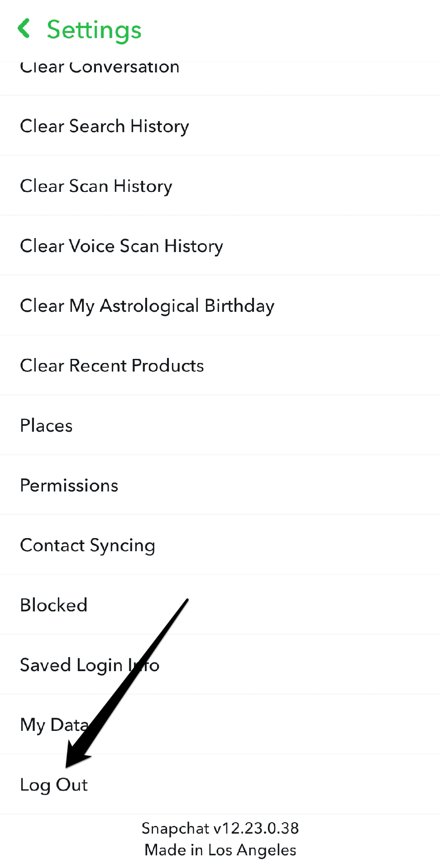Viewport: 440px width, 868px height.
Task: Open Permissions settings
Action: click(69, 486)
